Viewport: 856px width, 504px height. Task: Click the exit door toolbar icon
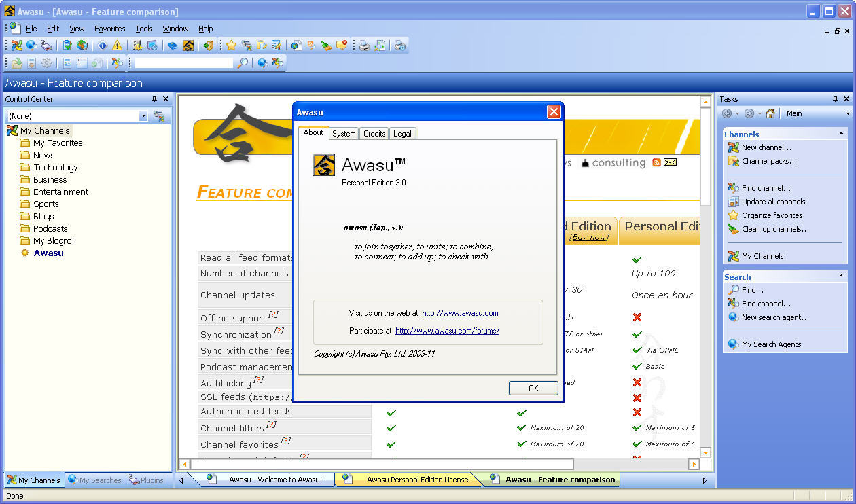pyautogui.click(x=209, y=46)
